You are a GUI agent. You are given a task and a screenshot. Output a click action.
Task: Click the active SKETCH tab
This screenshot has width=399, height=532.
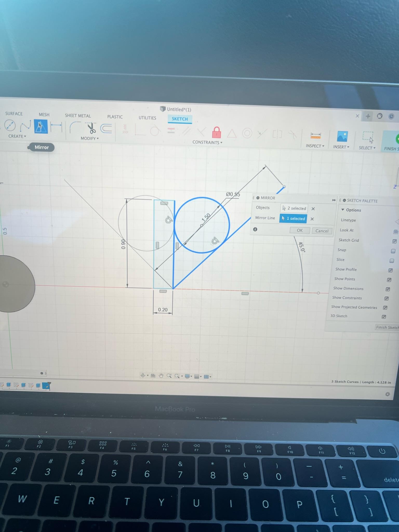pyautogui.click(x=179, y=119)
